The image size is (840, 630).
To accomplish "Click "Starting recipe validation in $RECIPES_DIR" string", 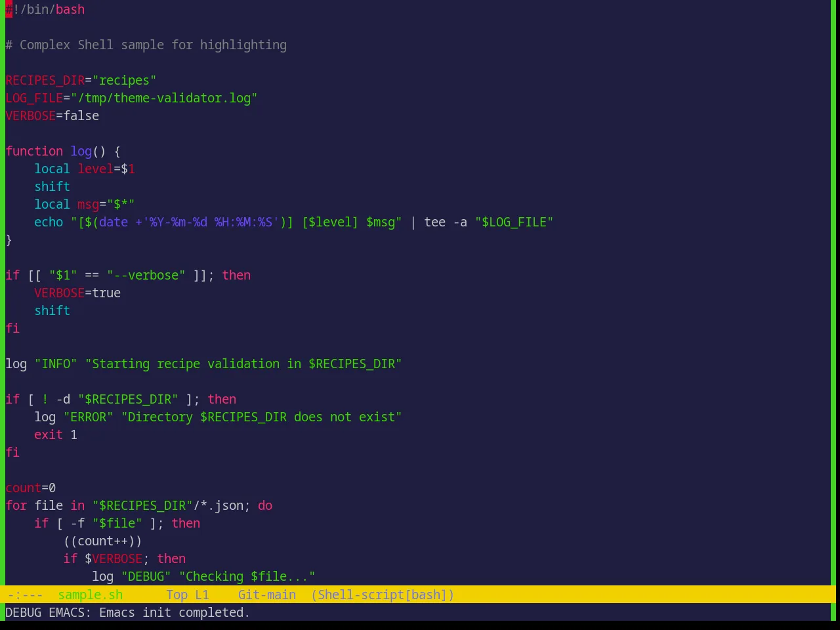I will click(x=243, y=364).
